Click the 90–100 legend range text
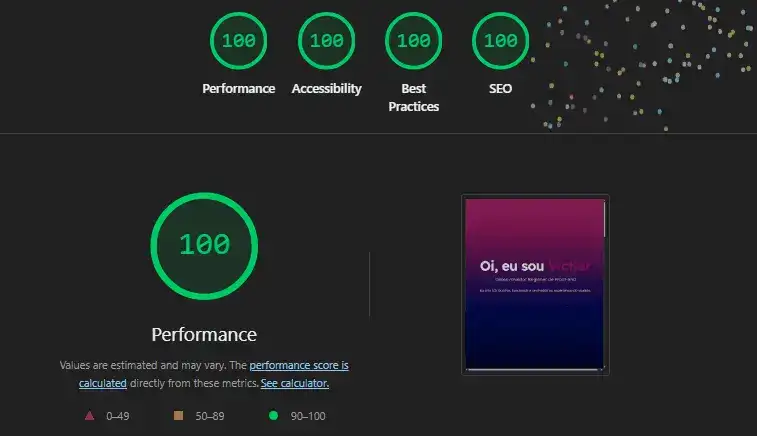Viewport: 757px width, 436px height. [307, 416]
